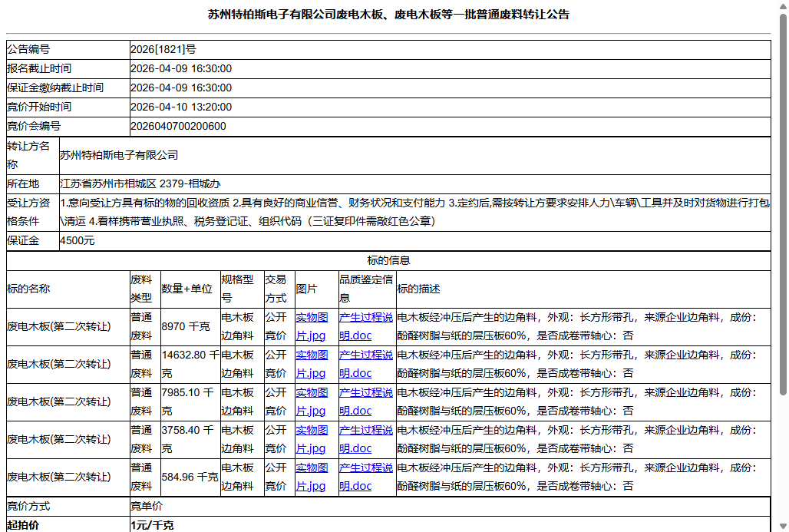789x532 pixels.
Task: Click the 标的信息 section header
Action: pyautogui.click(x=388, y=261)
